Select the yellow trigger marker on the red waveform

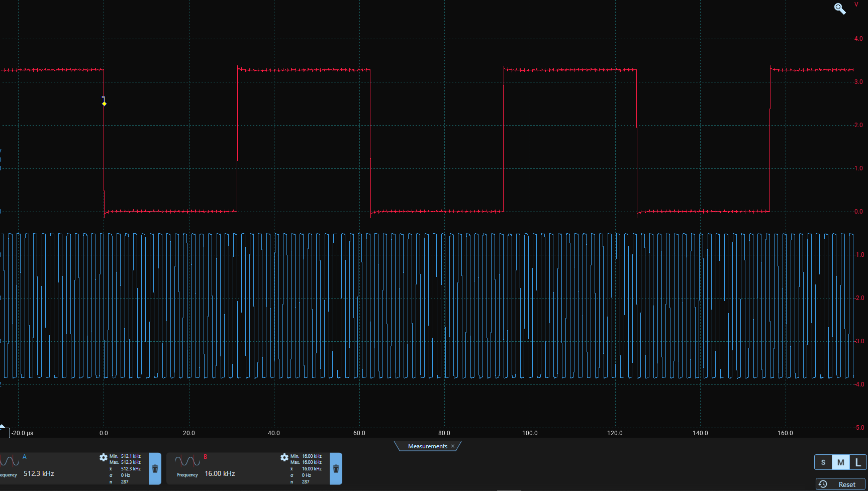(x=104, y=104)
